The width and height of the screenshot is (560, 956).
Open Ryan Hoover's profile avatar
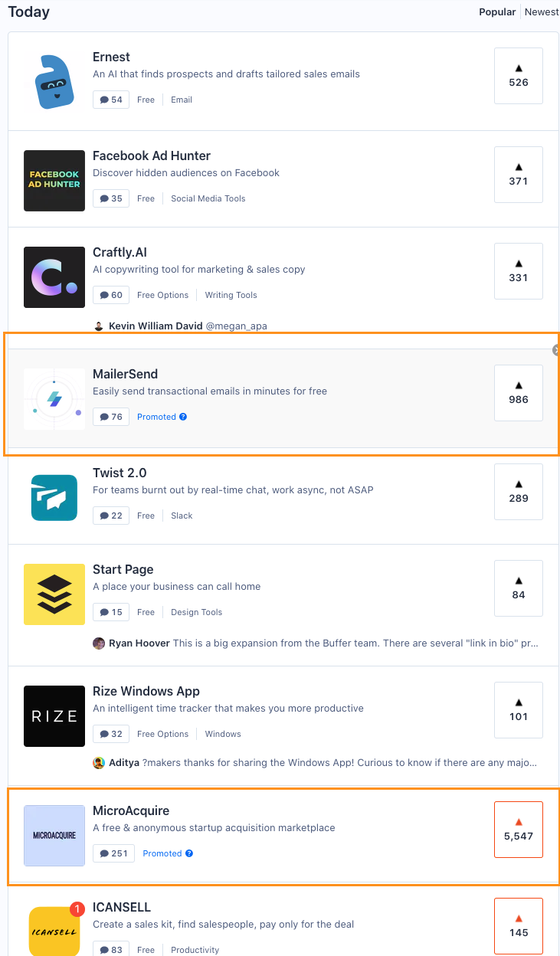click(99, 643)
